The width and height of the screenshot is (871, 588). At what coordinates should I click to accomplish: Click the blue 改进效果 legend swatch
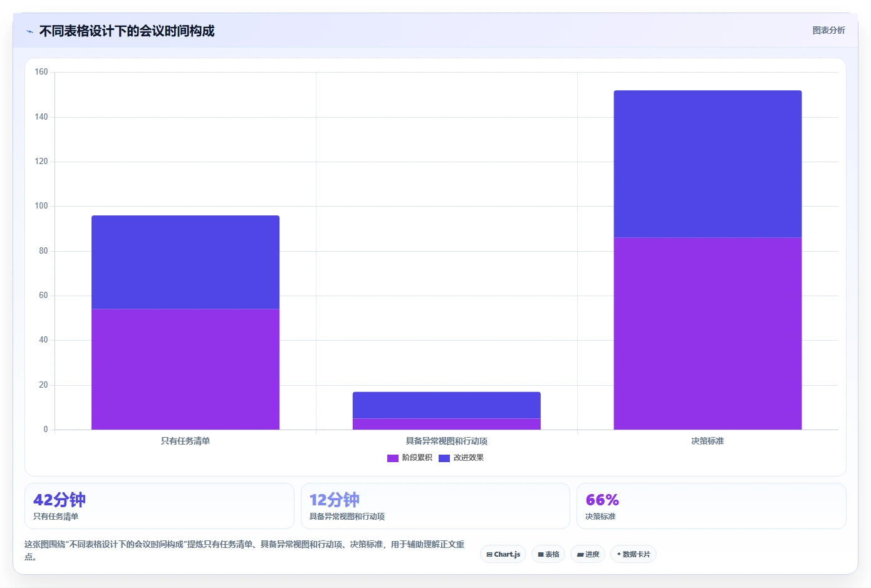[x=444, y=458]
